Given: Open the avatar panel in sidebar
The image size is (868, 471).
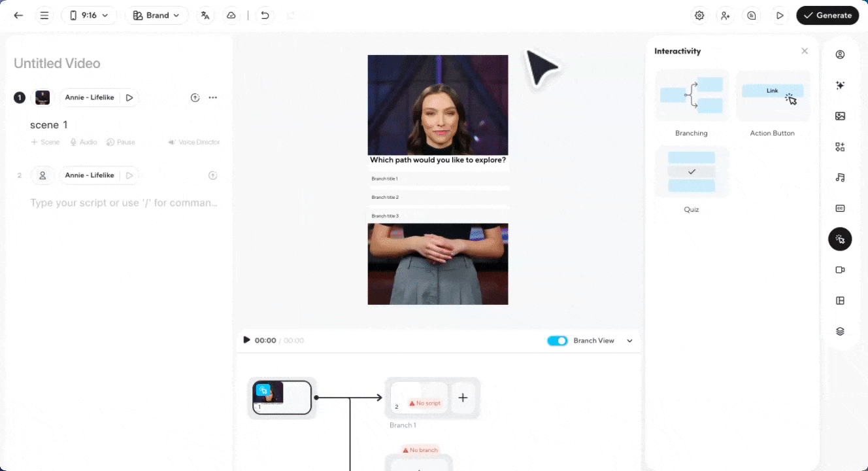Looking at the screenshot, I should [840, 54].
